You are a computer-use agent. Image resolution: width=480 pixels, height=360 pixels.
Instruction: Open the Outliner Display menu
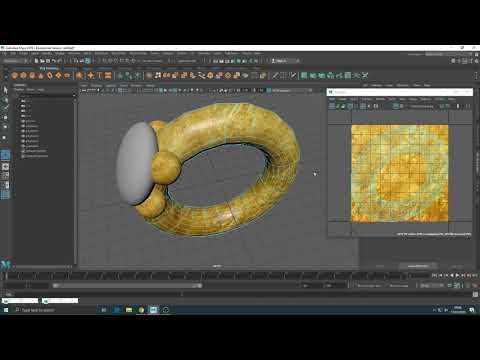click(x=19, y=90)
